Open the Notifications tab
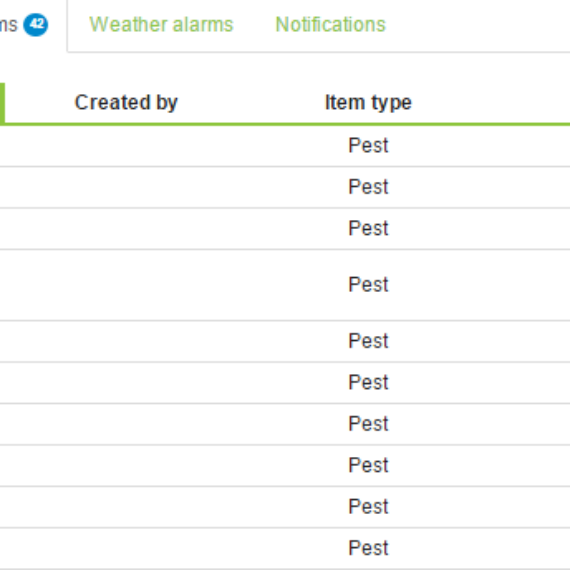 tap(330, 25)
